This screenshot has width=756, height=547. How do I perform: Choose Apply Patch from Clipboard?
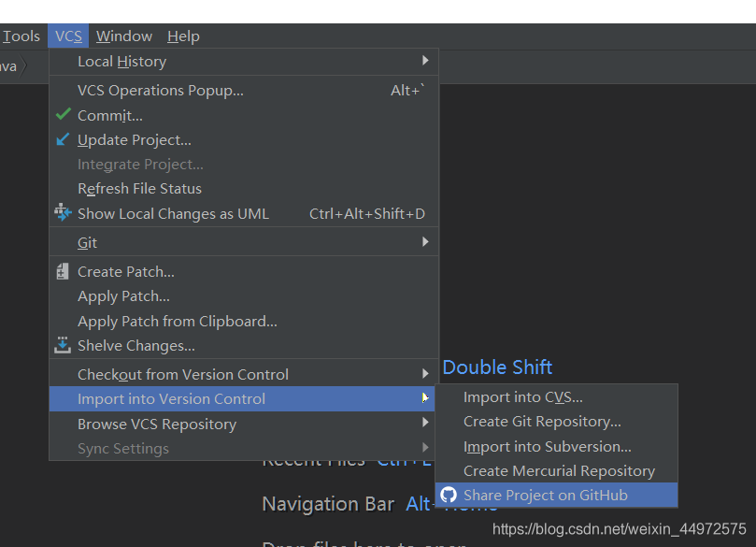pos(244,322)
